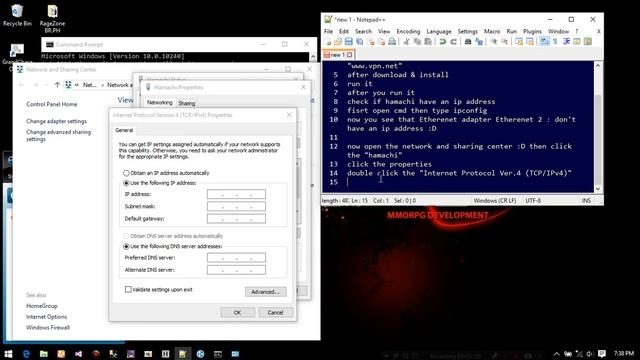
Task: Click the network icon in system tray
Action: point(579,354)
